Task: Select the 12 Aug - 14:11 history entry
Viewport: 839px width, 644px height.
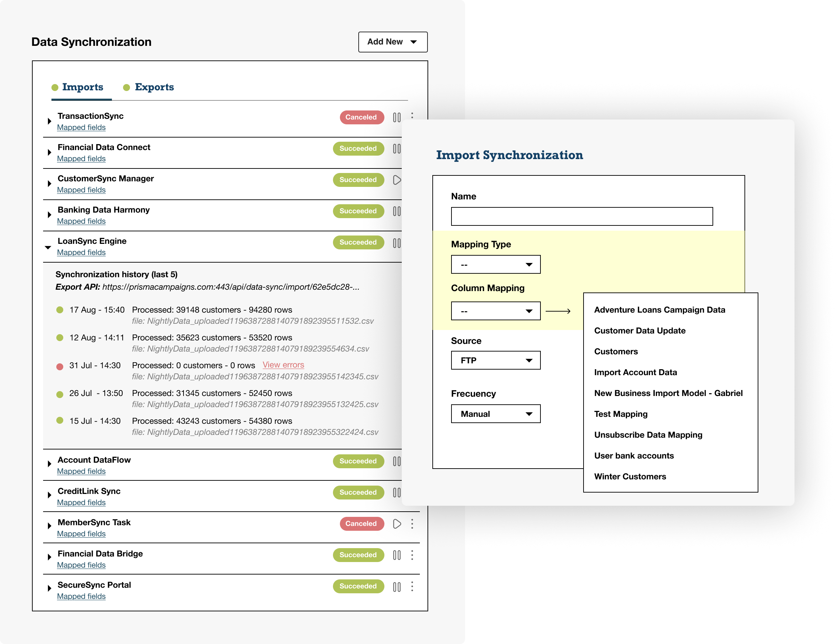Action: click(x=213, y=343)
